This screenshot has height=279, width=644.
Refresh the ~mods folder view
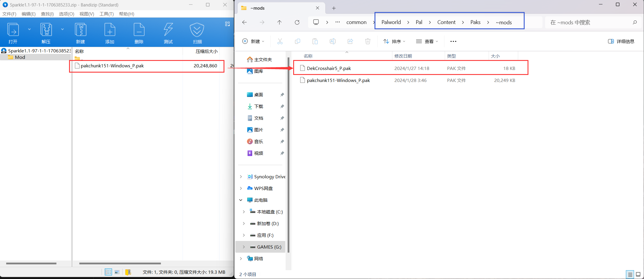pyautogui.click(x=297, y=22)
